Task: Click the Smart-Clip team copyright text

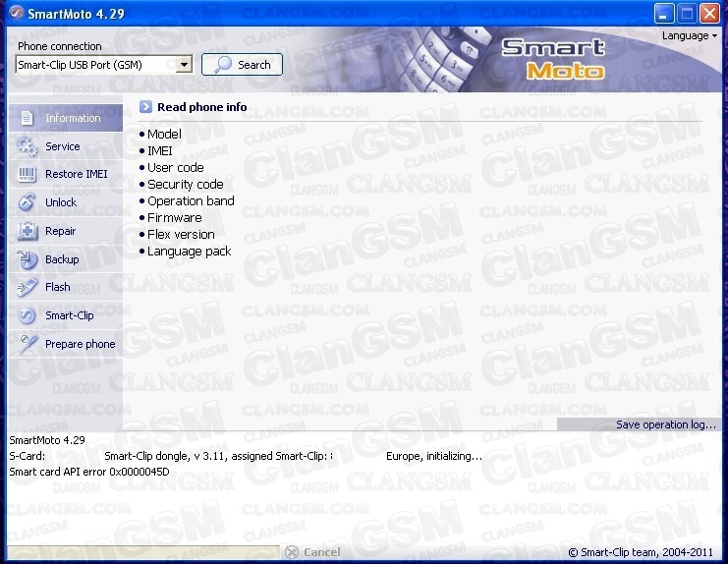Action: tap(641, 552)
